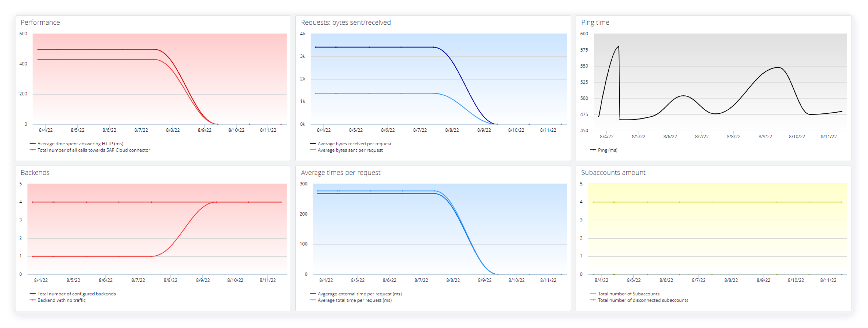868x328 pixels.
Task: Click the Requests: bytes sent/received title
Action: click(346, 22)
